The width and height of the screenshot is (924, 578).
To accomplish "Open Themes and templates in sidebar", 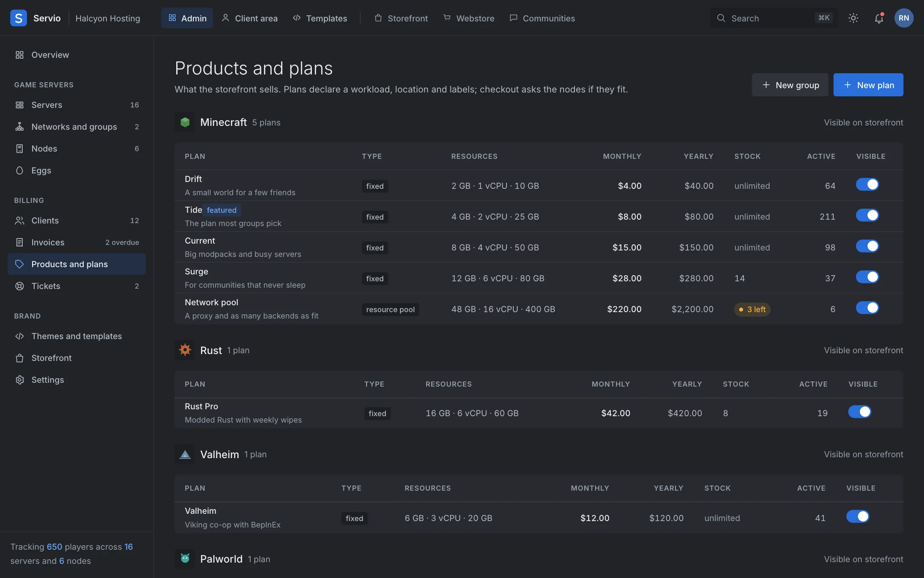I will coord(77,336).
